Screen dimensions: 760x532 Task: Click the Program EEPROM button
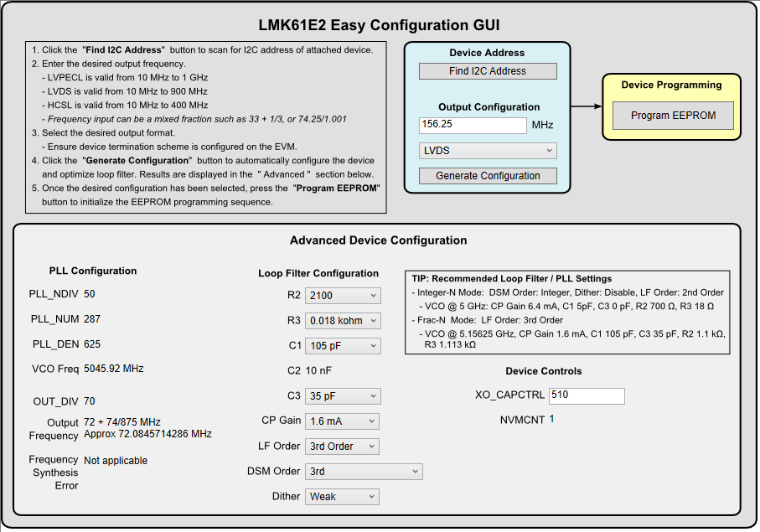pyautogui.click(x=673, y=116)
